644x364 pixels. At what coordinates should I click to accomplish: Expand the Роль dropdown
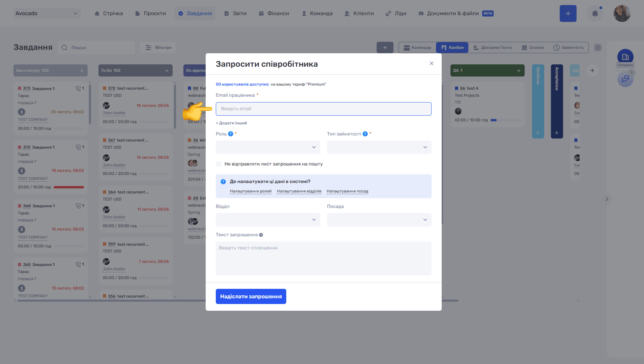(268, 147)
